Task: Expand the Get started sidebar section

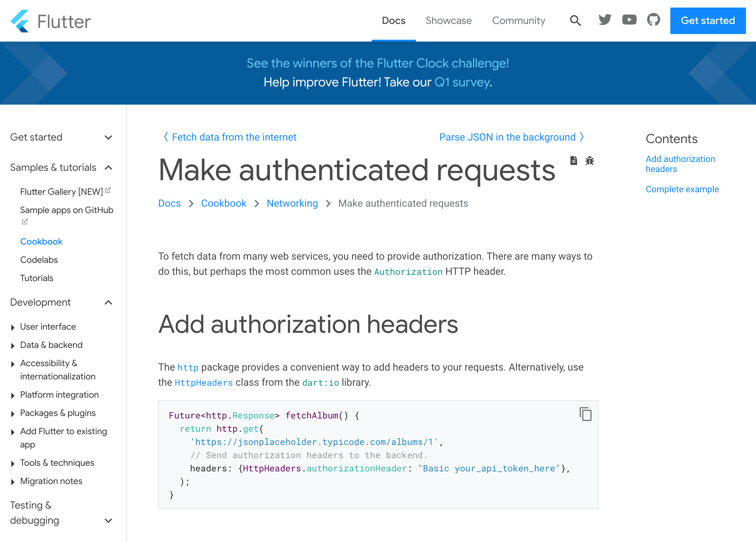Action: [x=108, y=137]
